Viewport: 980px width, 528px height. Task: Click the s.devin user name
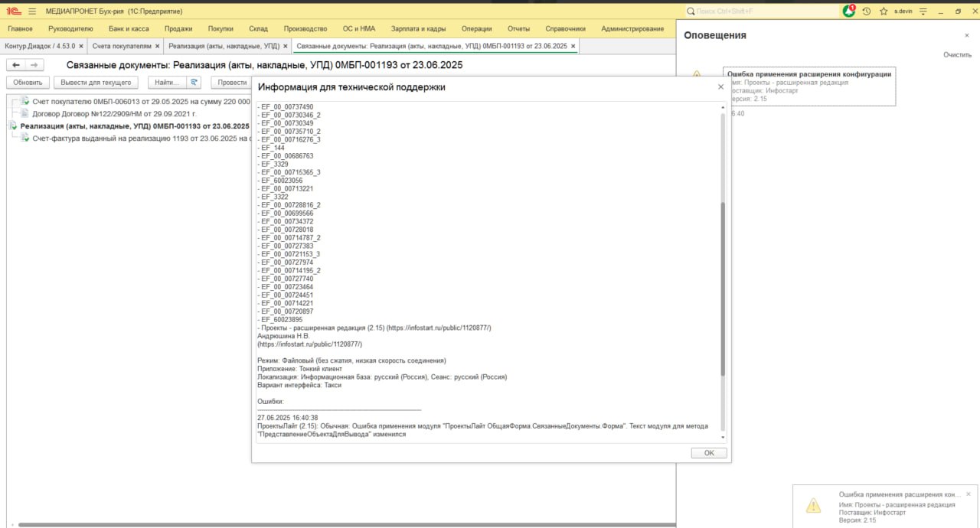click(x=904, y=11)
